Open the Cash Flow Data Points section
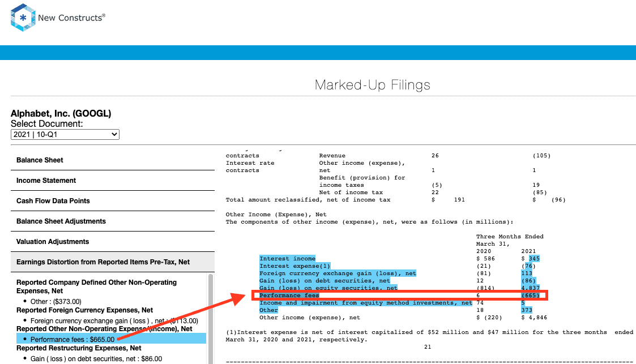The height and width of the screenshot is (364, 636). point(113,200)
